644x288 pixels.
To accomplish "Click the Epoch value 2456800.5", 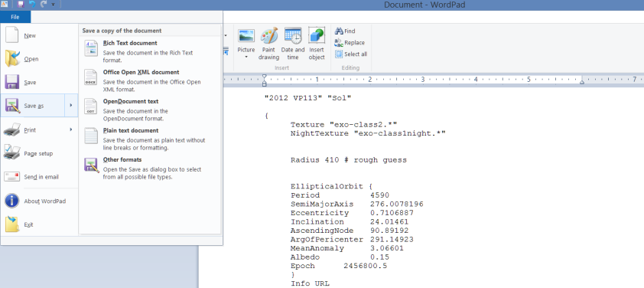I will point(365,266).
